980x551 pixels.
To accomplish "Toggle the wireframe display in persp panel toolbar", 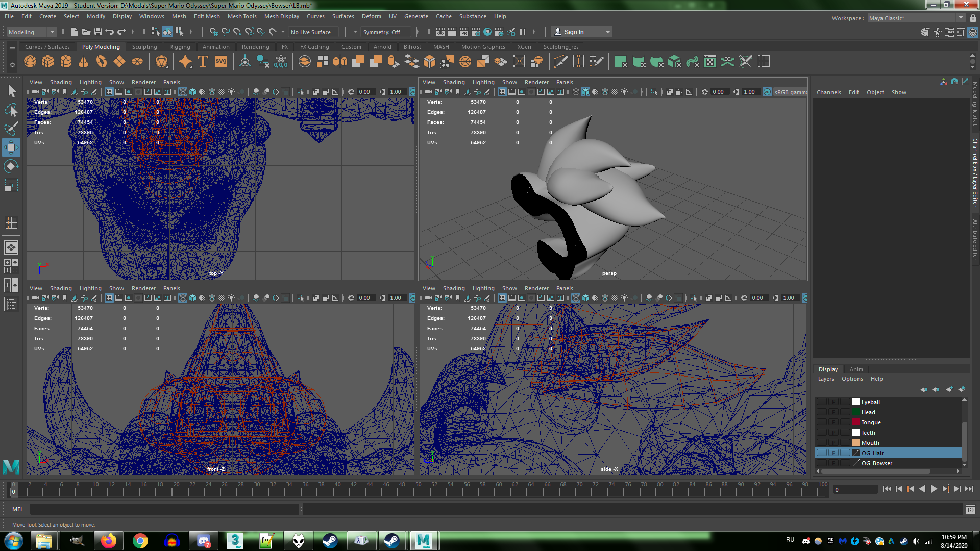I will (x=576, y=92).
